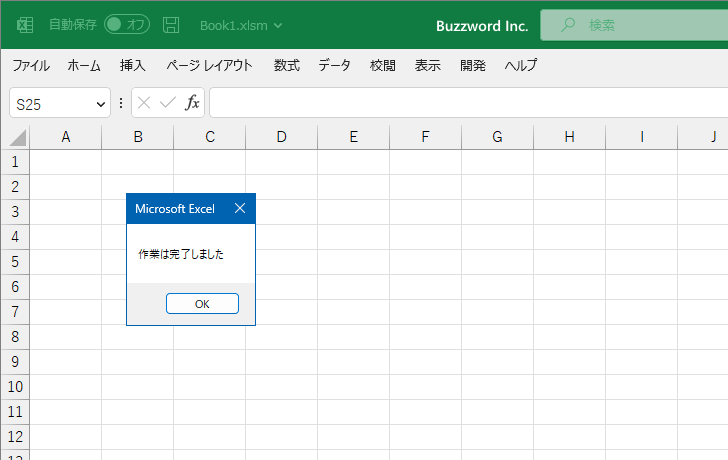Click the three-dot formula bar handle
Image resolution: width=728 pixels, height=460 pixels.
pyautogui.click(x=121, y=103)
